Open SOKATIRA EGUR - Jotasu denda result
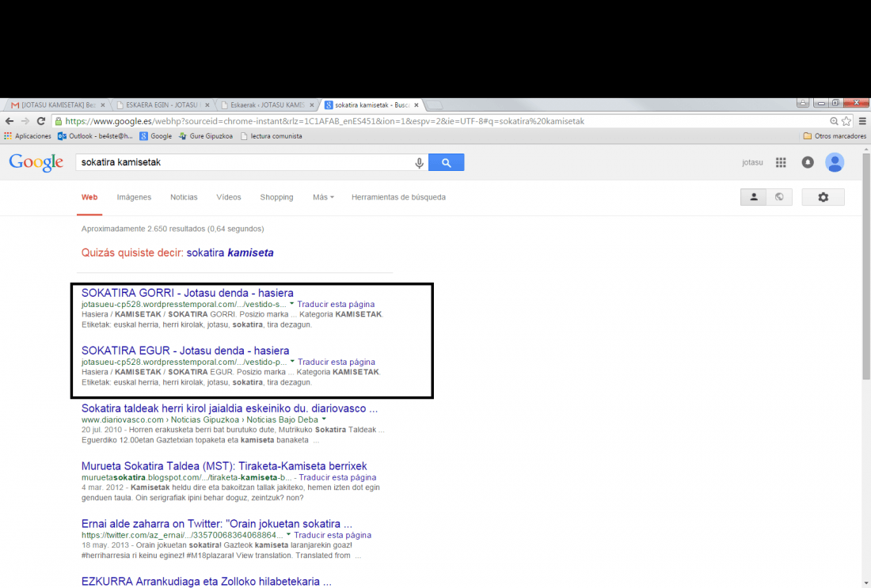871x588 pixels. [185, 351]
